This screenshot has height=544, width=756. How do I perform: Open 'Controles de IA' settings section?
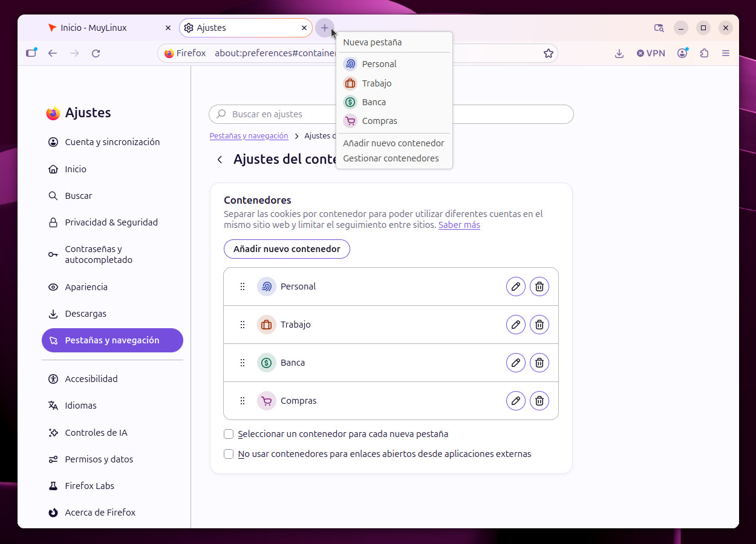[112, 433]
